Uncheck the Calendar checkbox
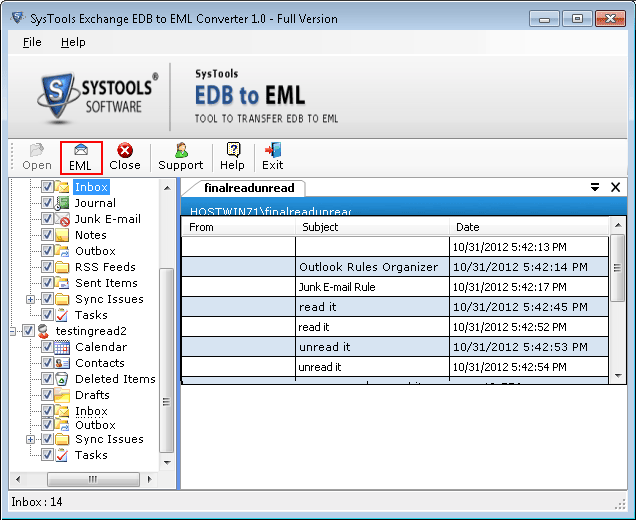This screenshot has width=636, height=520. 47,347
